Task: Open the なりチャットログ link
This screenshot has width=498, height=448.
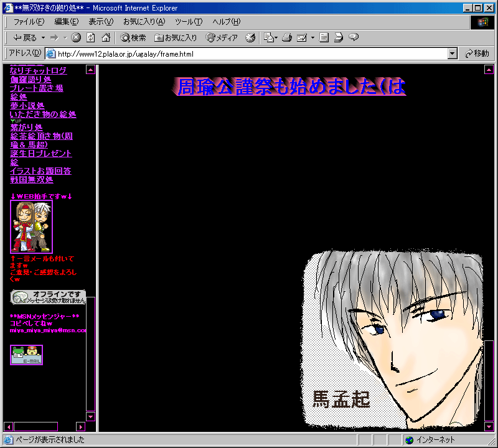Action: tap(38, 70)
